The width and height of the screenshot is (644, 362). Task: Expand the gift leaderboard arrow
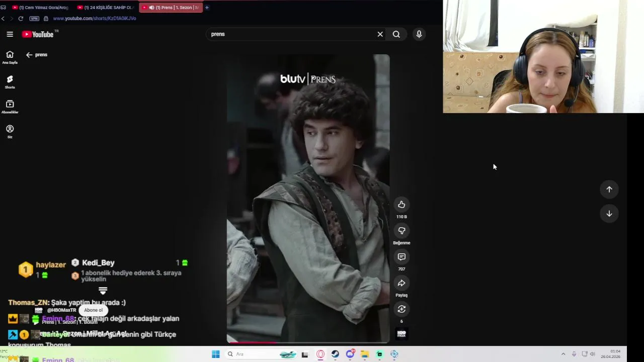point(103,291)
